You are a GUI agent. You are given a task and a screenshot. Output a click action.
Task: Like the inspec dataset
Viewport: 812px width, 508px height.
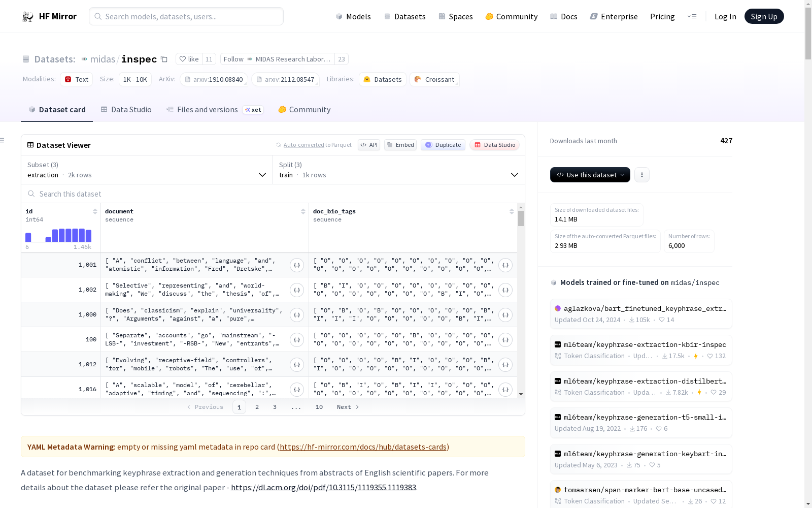pyautogui.click(x=189, y=59)
